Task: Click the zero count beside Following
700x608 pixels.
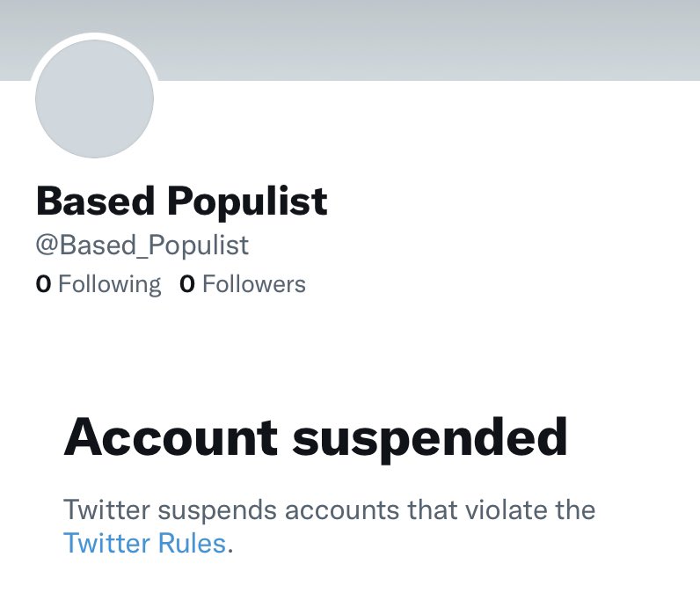Action: [43, 284]
